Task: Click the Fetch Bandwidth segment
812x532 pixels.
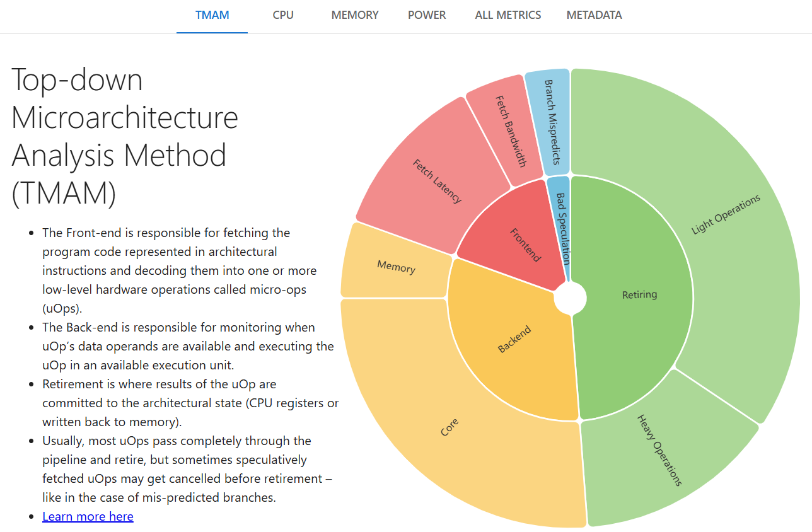Action: [509, 130]
